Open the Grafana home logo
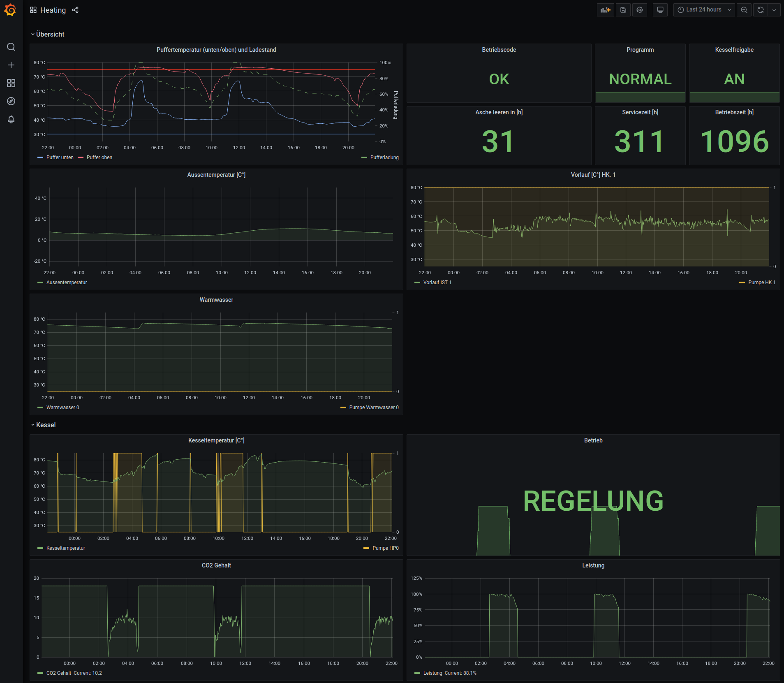 tap(10, 10)
